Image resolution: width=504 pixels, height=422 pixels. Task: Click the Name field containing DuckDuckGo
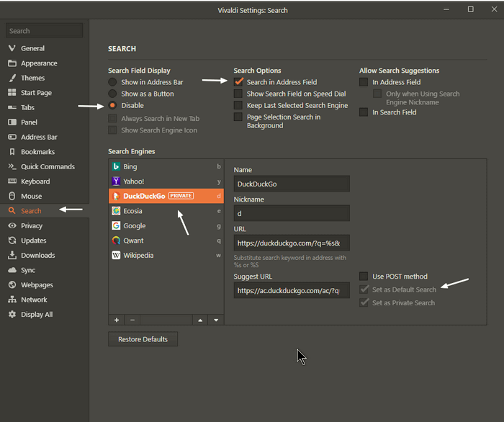[292, 184]
